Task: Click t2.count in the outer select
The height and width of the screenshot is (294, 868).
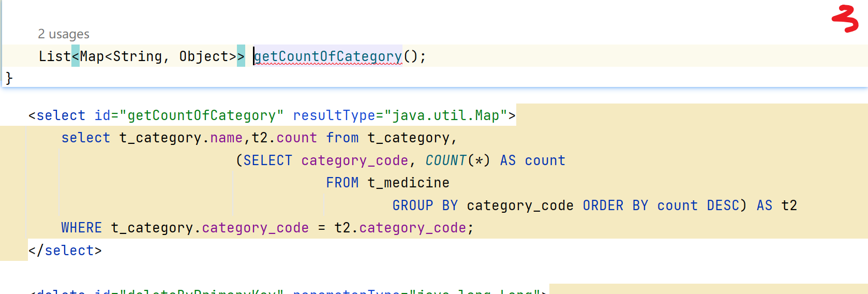Action: (284, 138)
